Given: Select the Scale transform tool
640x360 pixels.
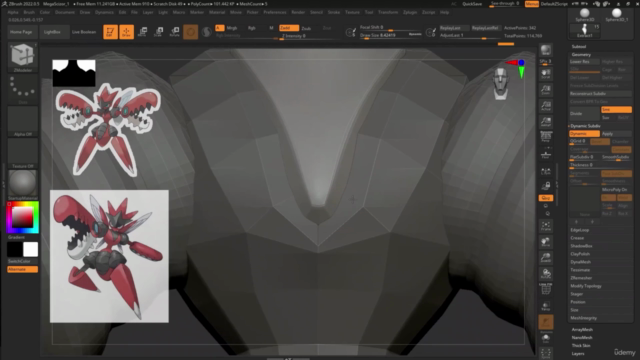Looking at the screenshot, I should (x=158, y=32).
